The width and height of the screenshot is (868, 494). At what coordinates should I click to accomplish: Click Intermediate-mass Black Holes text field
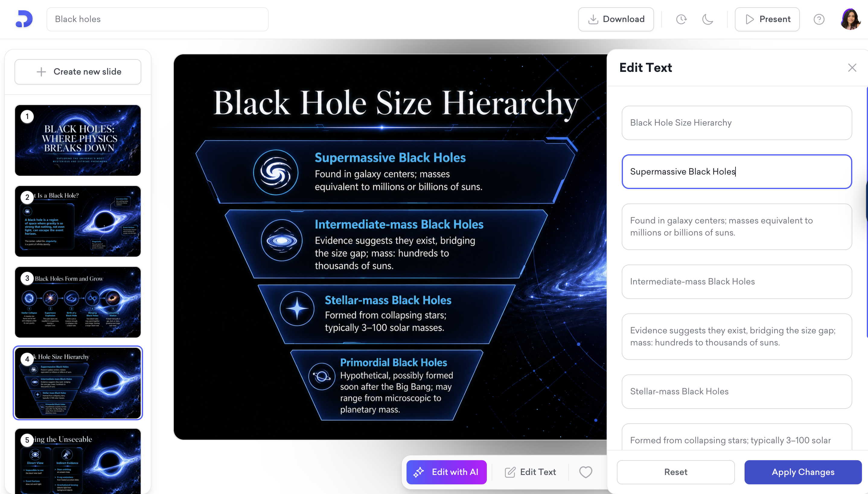click(736, 282)
